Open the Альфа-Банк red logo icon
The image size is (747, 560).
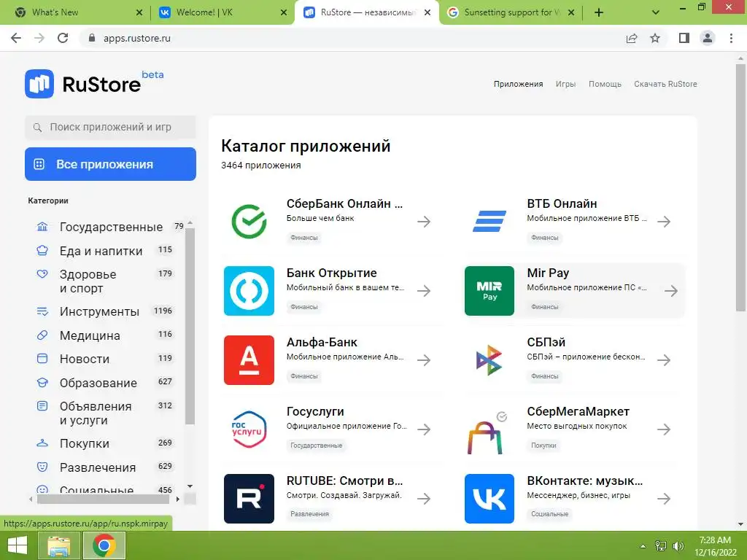249,360
